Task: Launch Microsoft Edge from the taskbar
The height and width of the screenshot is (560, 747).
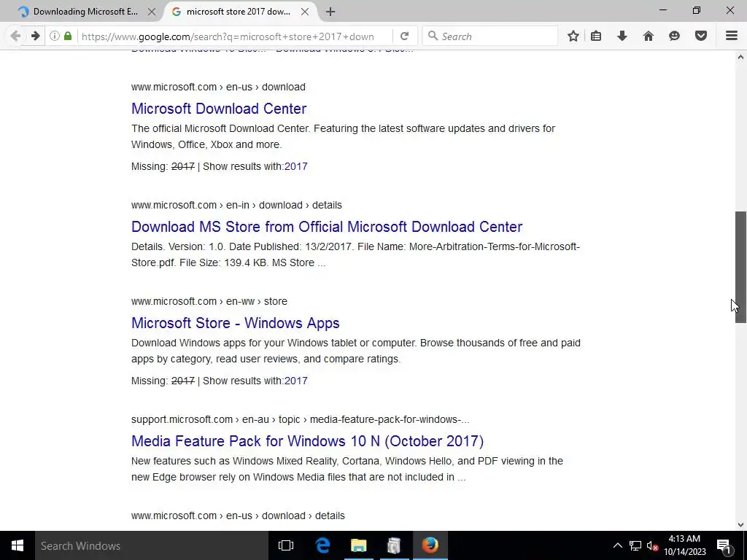Action: (322, 545)
